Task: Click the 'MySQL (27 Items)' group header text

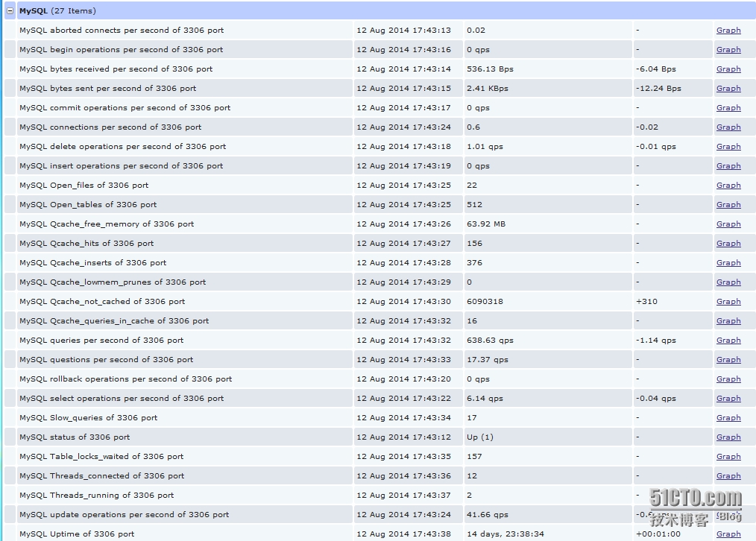Action: [x=57, y=10]
